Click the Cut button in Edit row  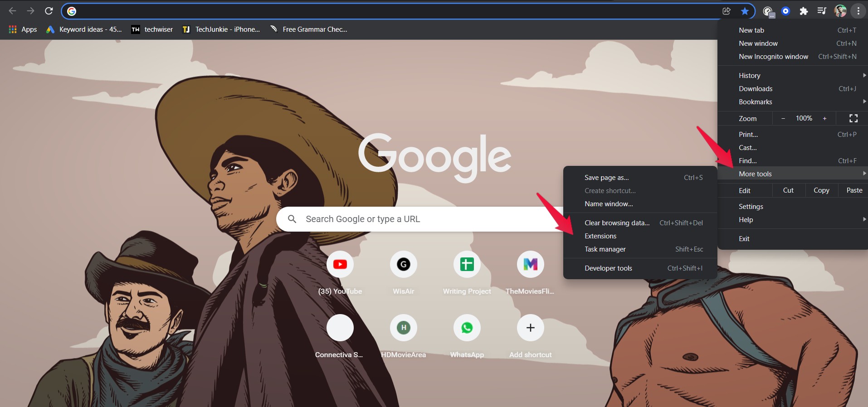[788, 190]
